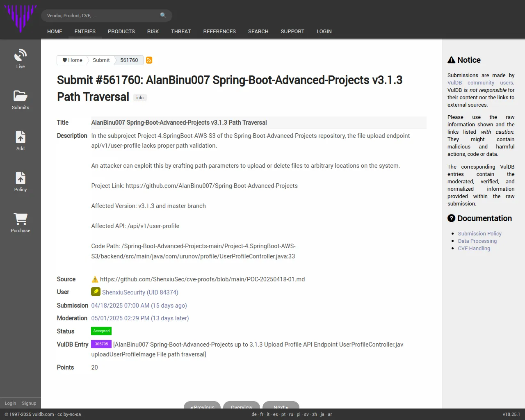Open ShenxiuSecurity (UID 84374) profile link
525x420 pixels.
(x=140, y=292)
